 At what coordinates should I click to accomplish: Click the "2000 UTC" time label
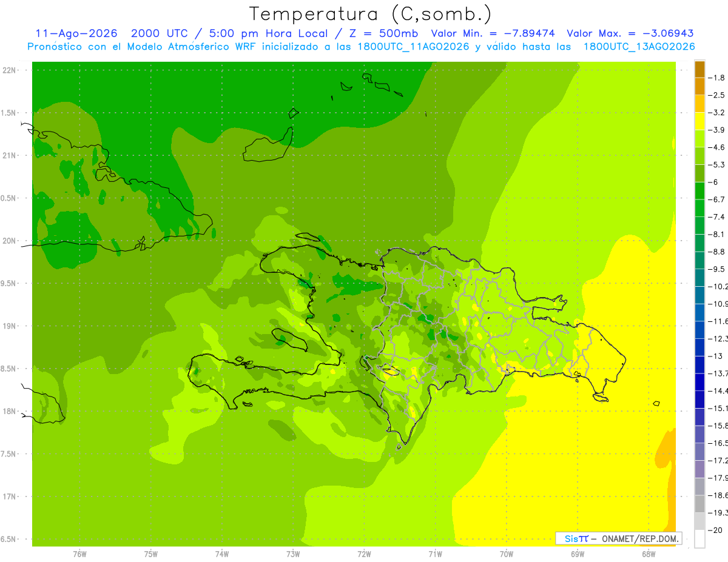point(160,33)
